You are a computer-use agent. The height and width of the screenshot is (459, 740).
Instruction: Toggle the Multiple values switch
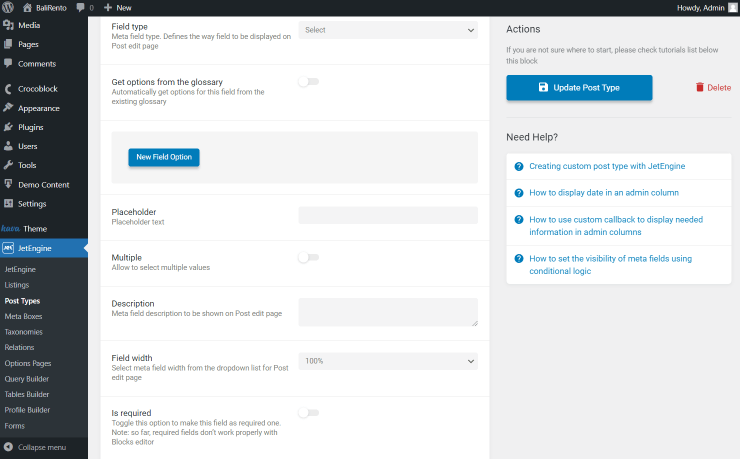click(x=309, y=258)
